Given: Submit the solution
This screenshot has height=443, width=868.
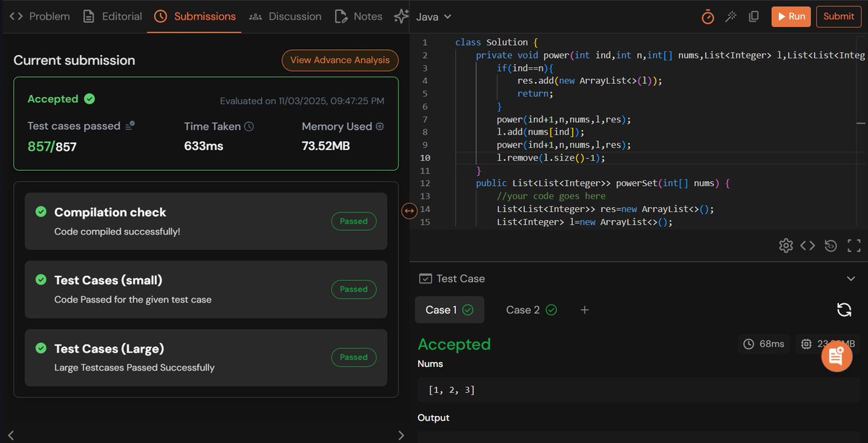Looking at the screenshot, I should [838, 16].
